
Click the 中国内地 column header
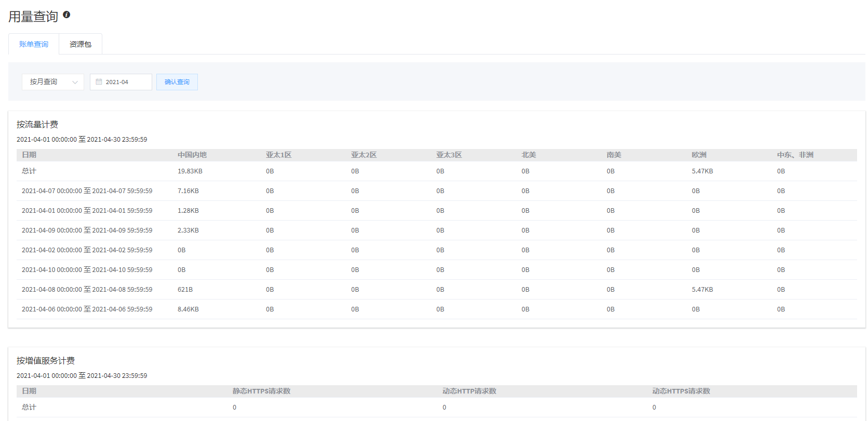tap(192, 155)
